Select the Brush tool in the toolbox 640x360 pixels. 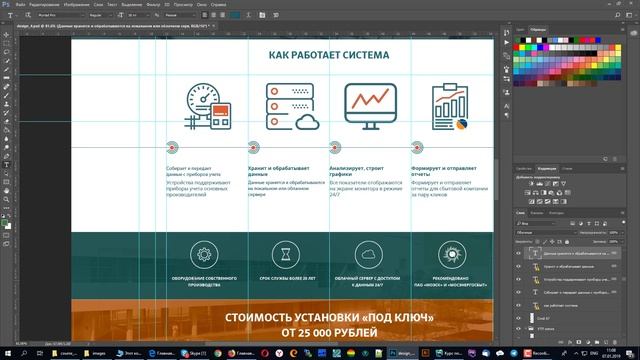6,96
